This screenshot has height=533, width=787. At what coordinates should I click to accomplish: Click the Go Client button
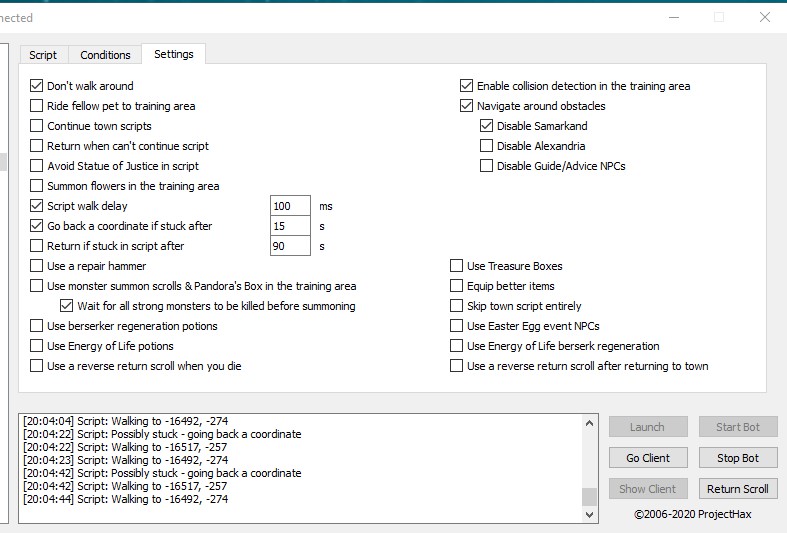tap(648, 458)
